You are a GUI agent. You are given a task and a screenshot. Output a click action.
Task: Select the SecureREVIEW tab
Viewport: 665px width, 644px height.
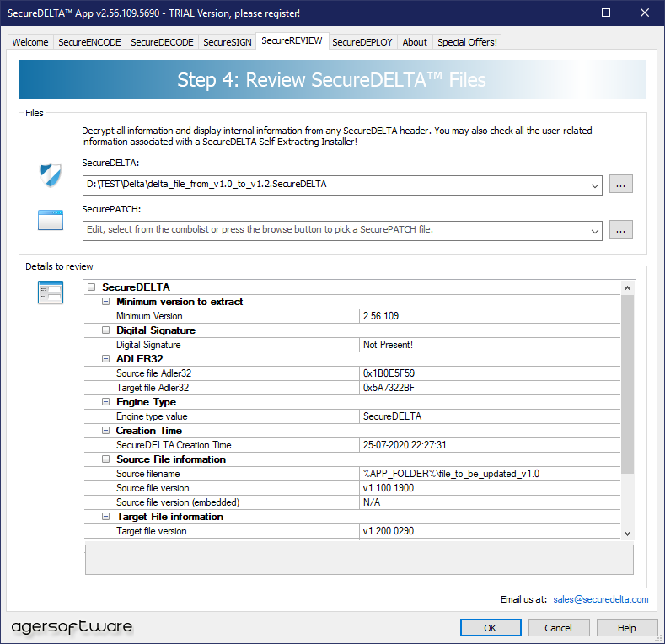pyautogui.click(x=292, y=40)
